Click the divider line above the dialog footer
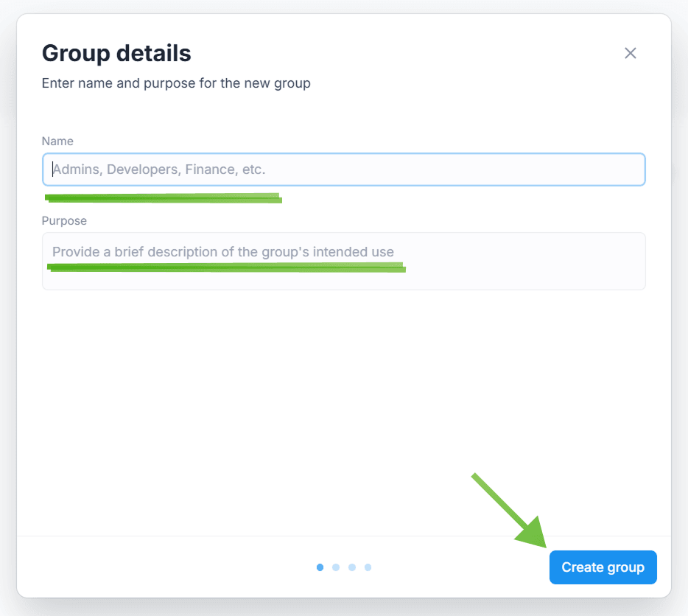Viewport: 688px width, 616px height. [x=221, y=536]
